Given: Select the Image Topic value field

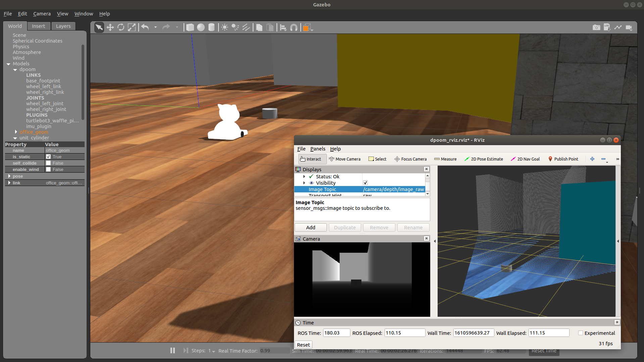Looking at the screenshot, I should pyautogui.click(x=394, y=189).
